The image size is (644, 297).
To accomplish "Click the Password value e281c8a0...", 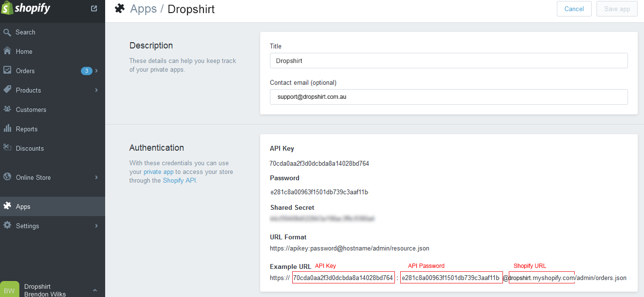I will 319,192.
